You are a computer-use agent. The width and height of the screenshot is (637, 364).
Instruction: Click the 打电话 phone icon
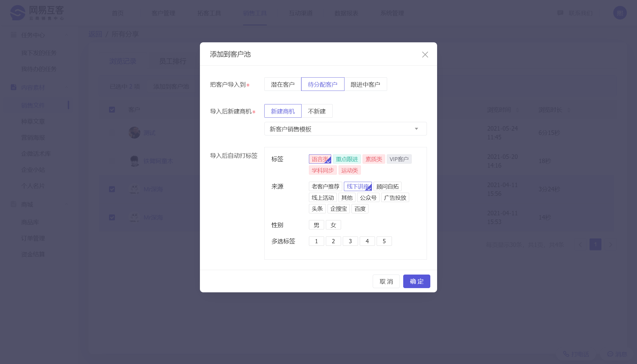point(566,354)
